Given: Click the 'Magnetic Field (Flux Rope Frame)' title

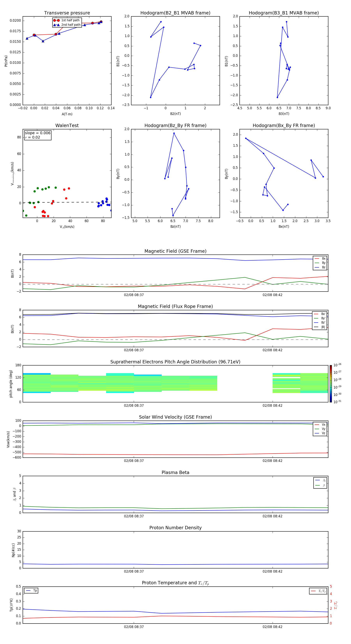Looking at the screenshot, I should (175, 307).
